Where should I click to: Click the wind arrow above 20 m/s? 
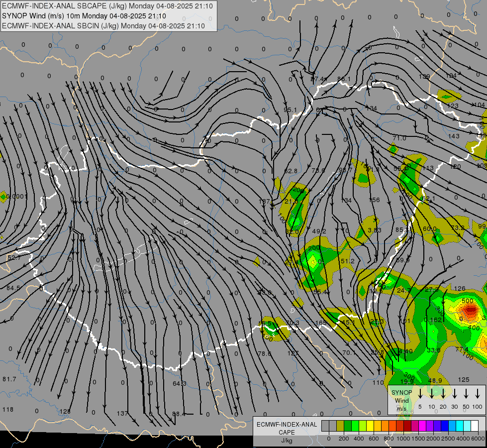[443, 393]
